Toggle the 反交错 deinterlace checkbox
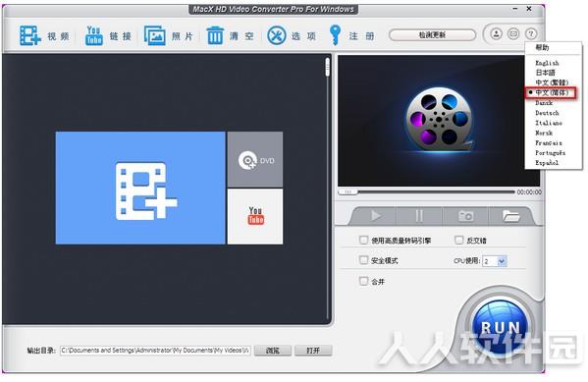The height and width of the screenshot is (382, 588). click(458, 240)
